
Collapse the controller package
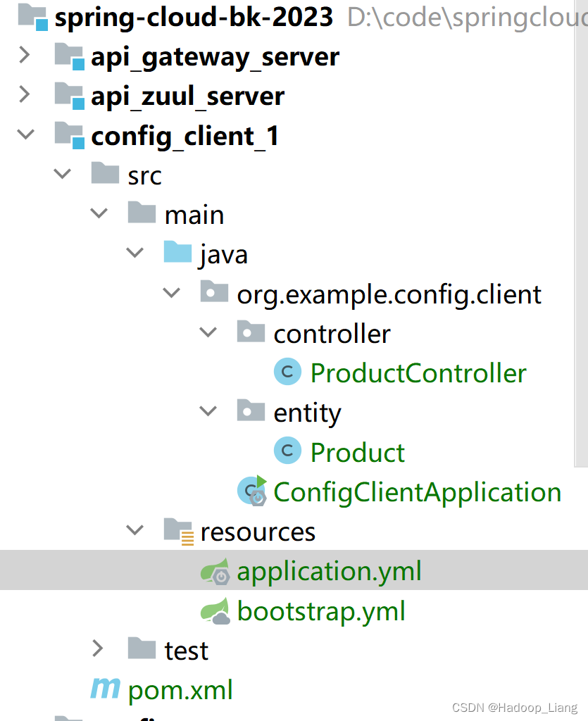[208, 332]
